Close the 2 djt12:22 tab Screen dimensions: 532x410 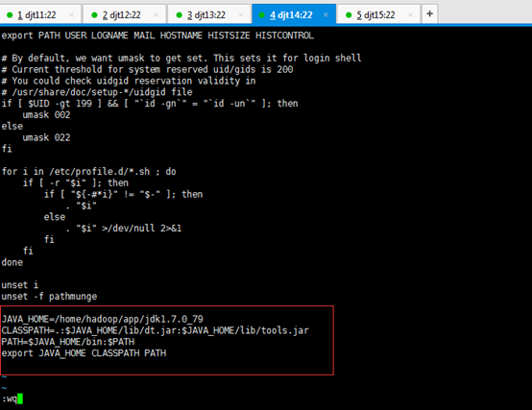[x=157, y=15]
